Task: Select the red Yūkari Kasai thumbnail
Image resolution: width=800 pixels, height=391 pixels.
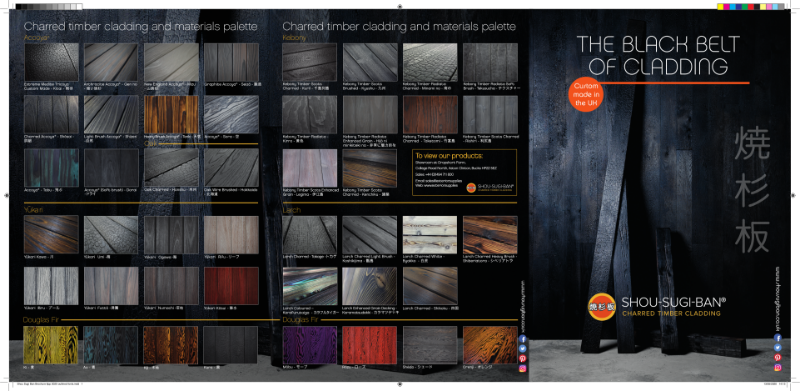Action: pos(231,286)
